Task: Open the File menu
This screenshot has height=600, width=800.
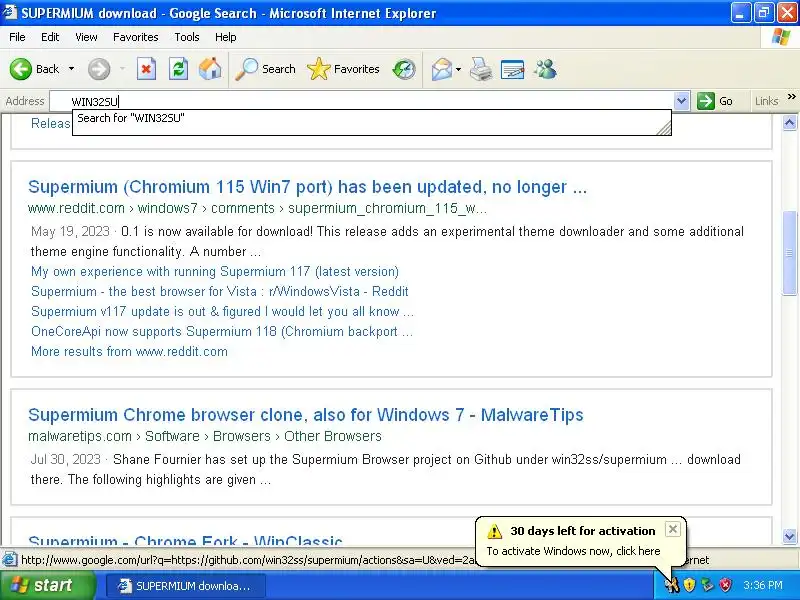Action: (17, 37)
